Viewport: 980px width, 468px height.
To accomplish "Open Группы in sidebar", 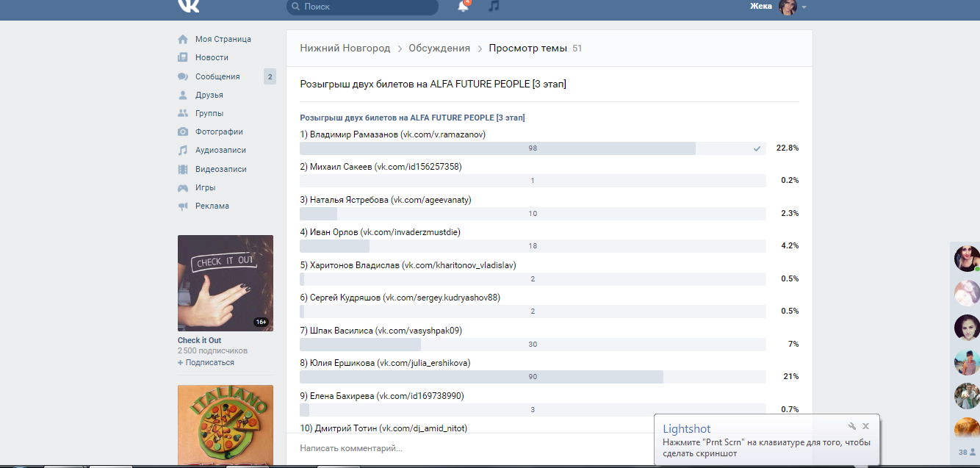I will coord(209,113).
